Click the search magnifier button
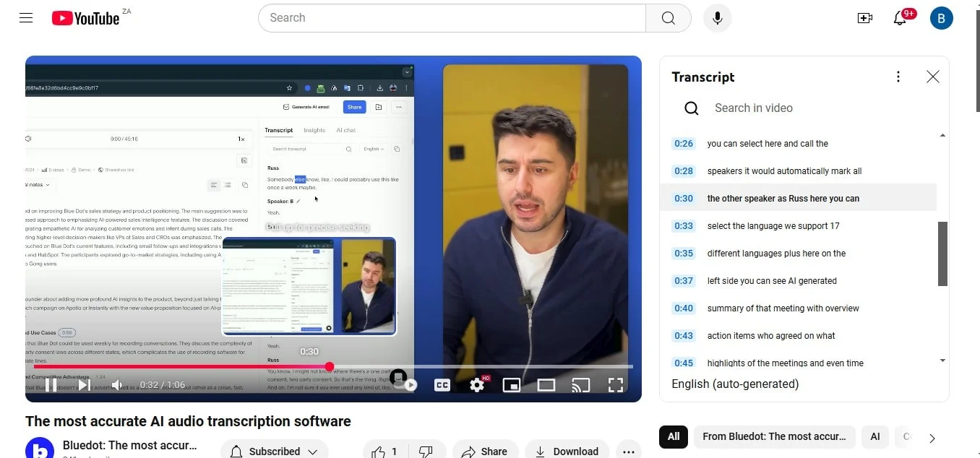 (x=669, y=18)
